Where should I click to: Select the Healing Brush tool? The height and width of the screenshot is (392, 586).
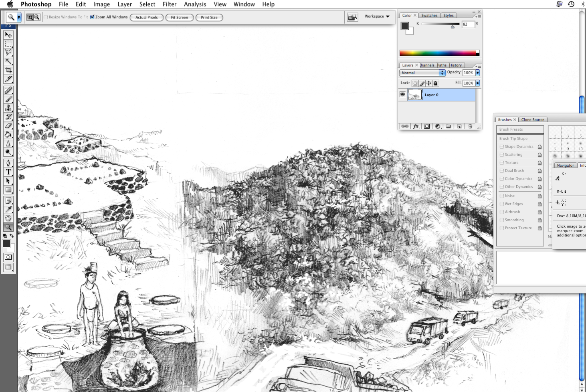click(8, 90)
